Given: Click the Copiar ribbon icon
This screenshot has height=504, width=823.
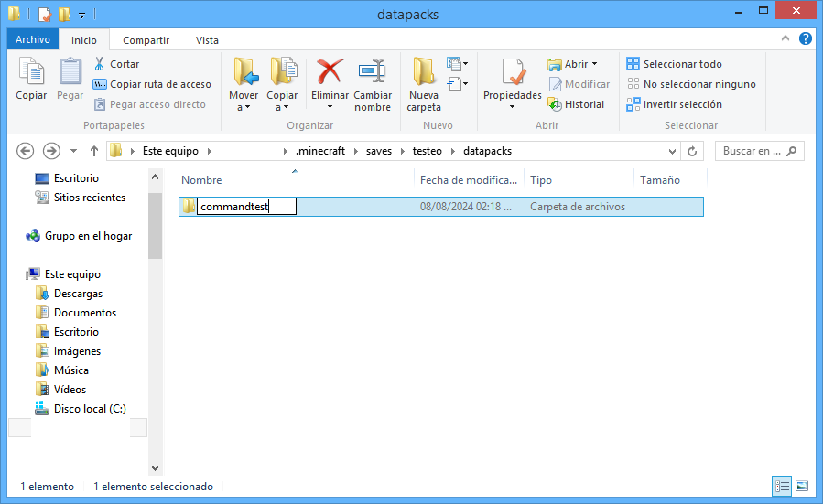Looking at the screenshot, I should coord(31,72).
